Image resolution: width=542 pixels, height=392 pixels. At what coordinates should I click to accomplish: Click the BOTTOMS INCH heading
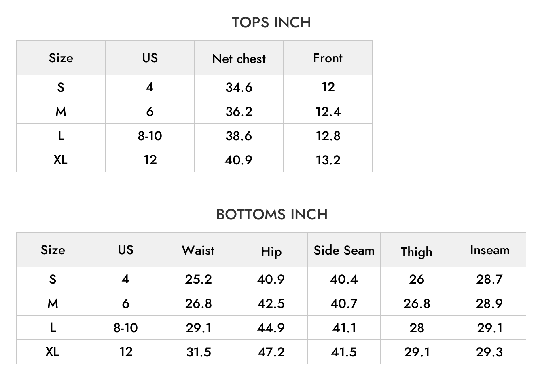[272, 215]
